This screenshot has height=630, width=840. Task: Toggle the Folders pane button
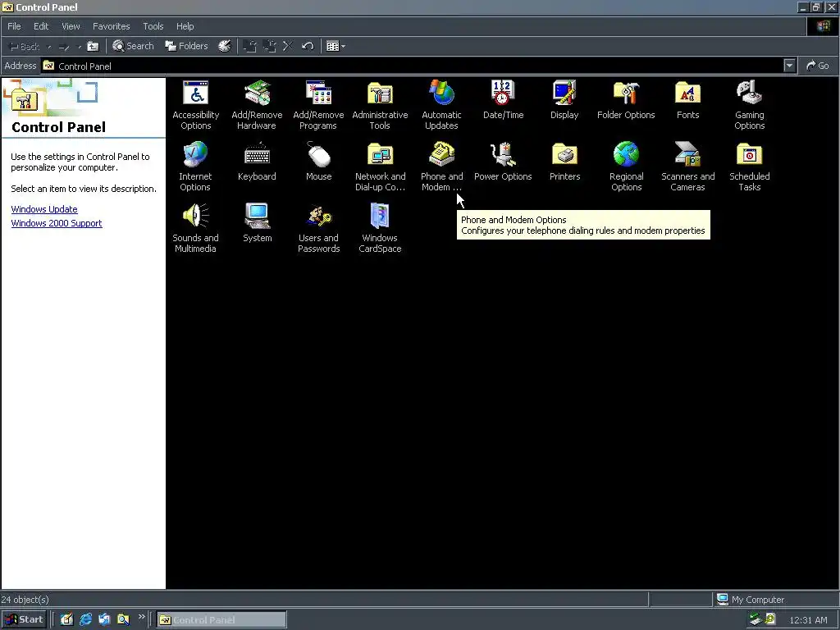pos(186,47)
